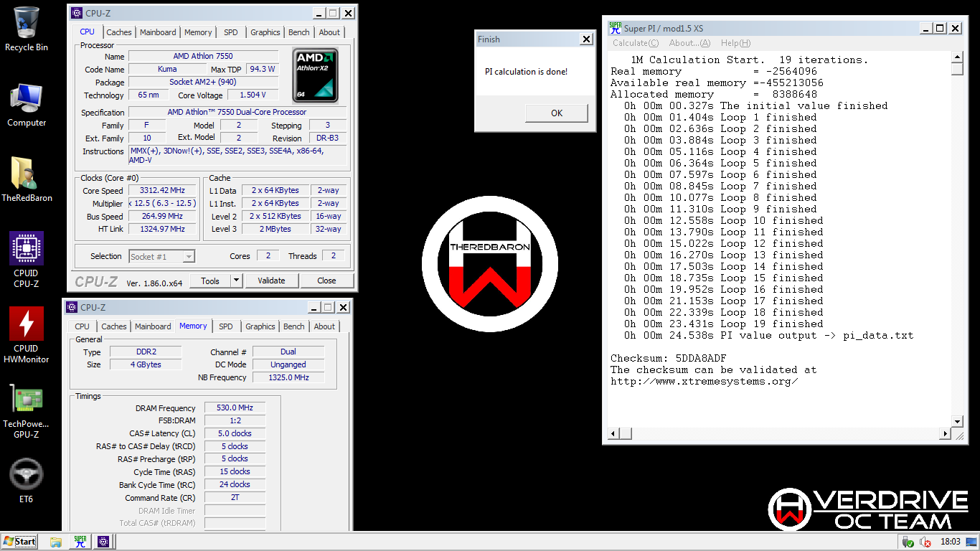Open file explorer folder icon in taskbar
Image resolution: width=980 pixels, height=551 pixels.
[x=56, y=542]
